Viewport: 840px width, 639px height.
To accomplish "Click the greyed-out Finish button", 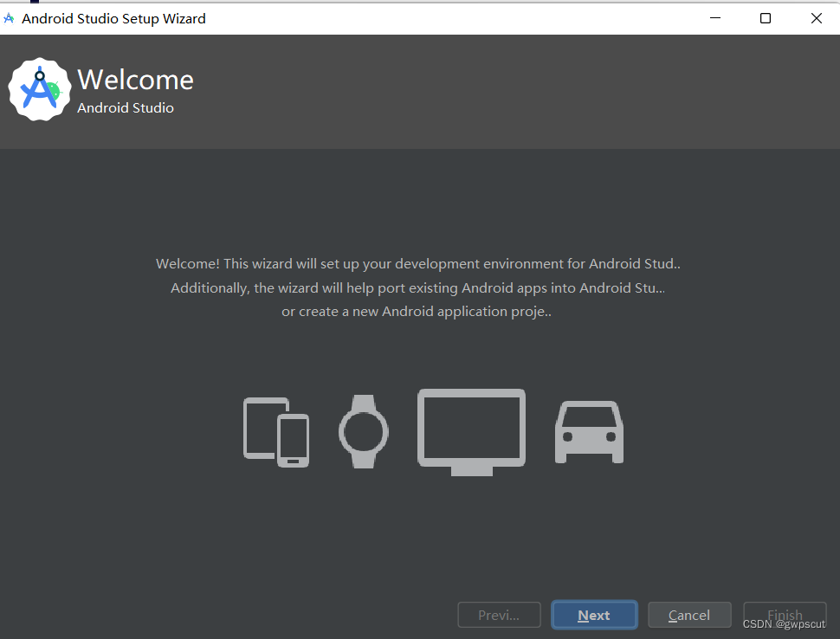I will pos(785,615).
